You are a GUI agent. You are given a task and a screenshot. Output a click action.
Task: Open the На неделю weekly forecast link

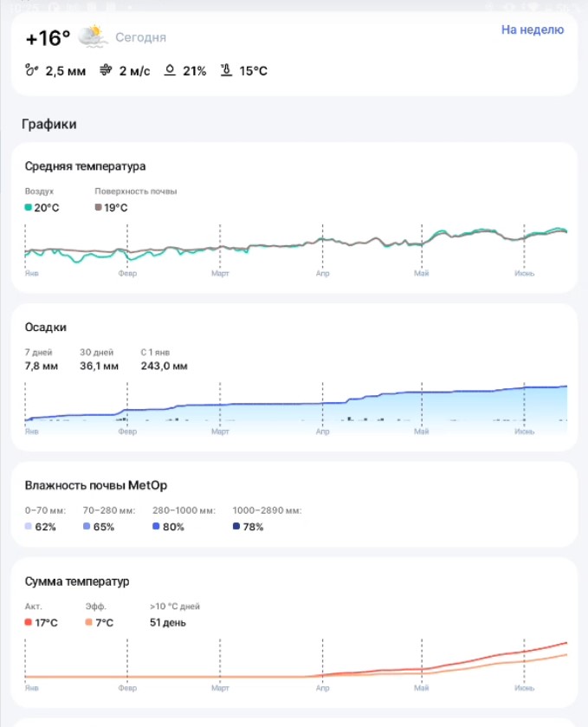click(533, 29)
